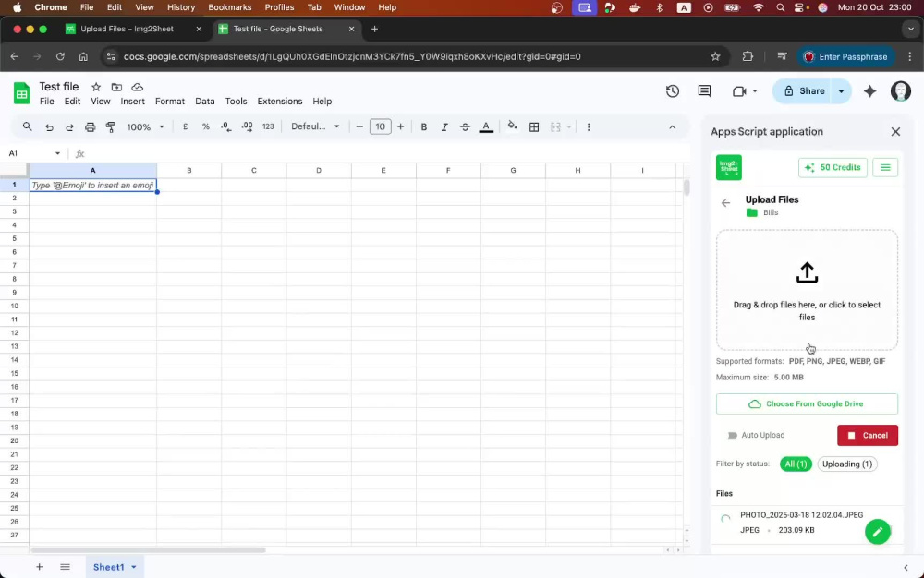Format as percent

click(x=206, y=126)
